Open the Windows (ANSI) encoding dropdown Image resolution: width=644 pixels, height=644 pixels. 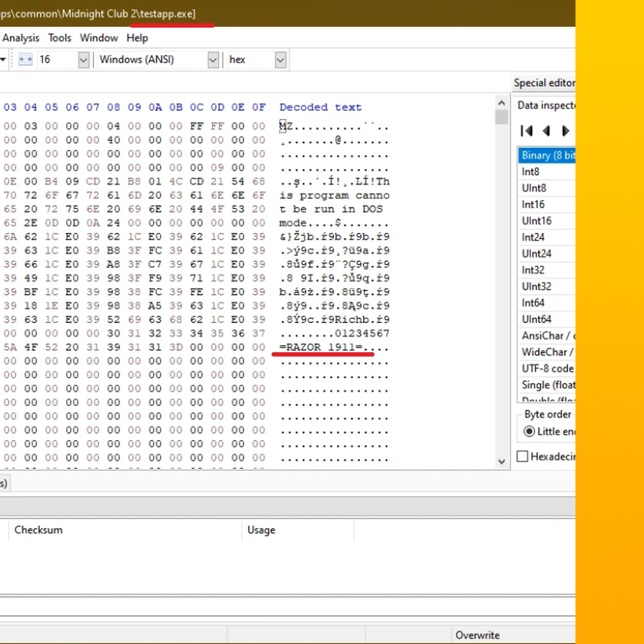pos(213,60)
